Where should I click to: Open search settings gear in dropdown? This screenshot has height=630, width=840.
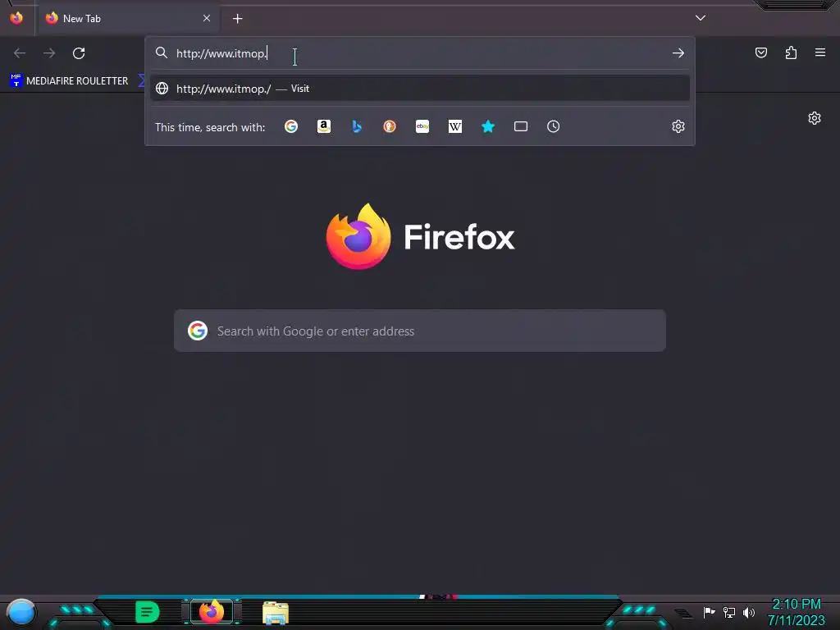coord(678,126)
